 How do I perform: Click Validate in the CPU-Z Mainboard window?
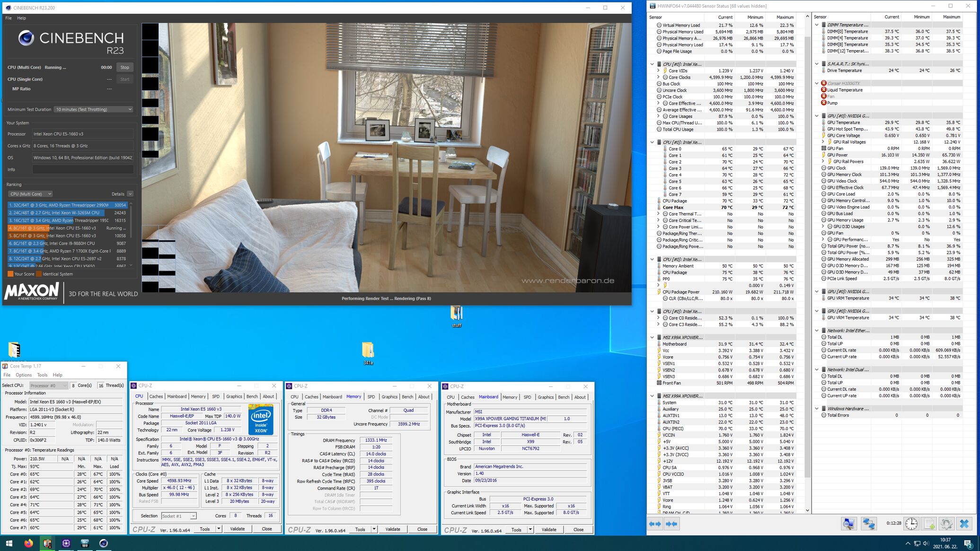549,530
